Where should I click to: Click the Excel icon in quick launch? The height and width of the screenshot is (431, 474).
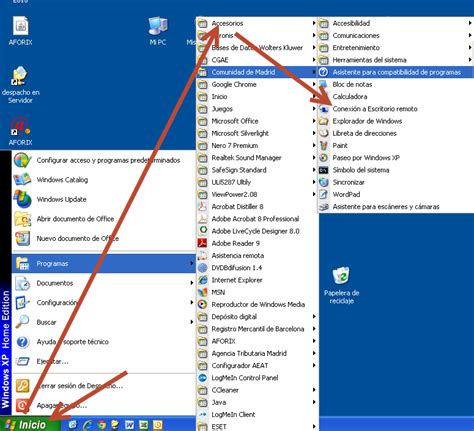[x=143, y=425]
